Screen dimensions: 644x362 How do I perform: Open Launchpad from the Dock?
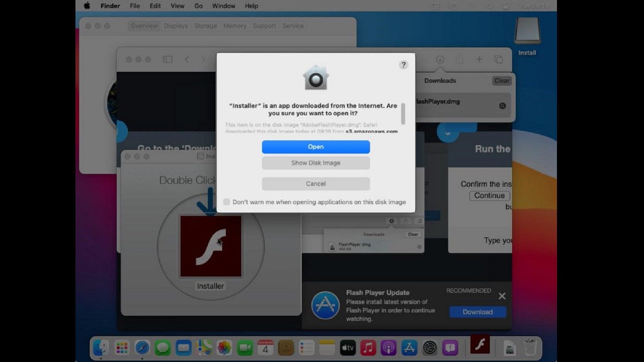click(122, 347)
